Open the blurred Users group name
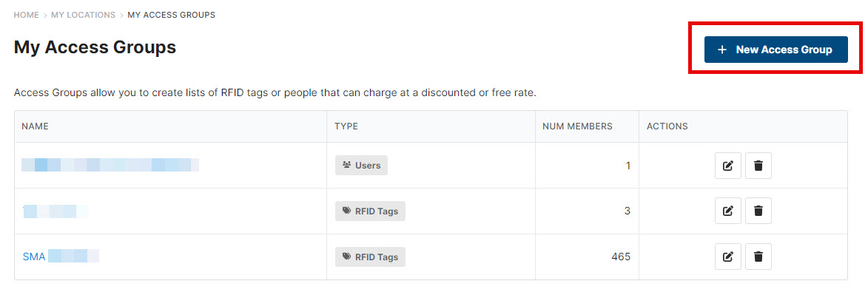 tap(110, 165)
